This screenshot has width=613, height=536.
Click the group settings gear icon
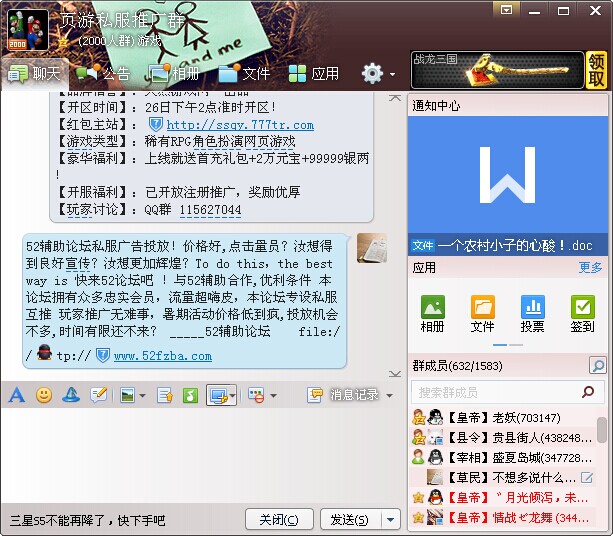pyautogui.click(x=372, y=73)
